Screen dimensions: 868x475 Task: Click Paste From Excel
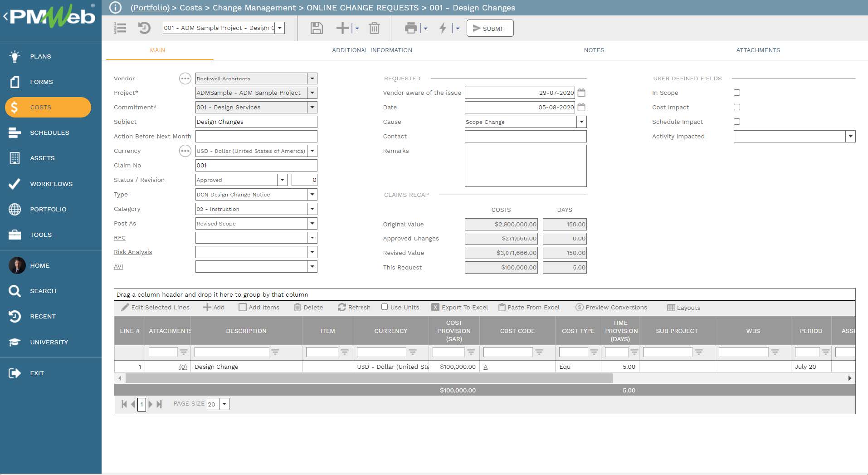529,307
